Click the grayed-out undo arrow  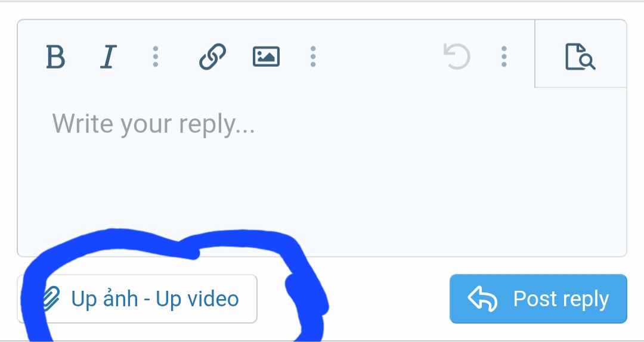click(x=457, y=56)
